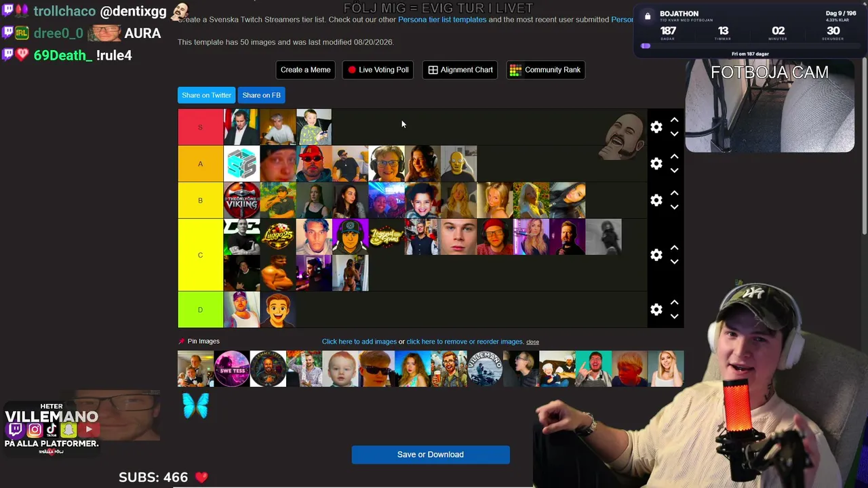Share the tier list on FB
Image resolution: width=868 pixels, height=488 pixels.
point(261,95)
